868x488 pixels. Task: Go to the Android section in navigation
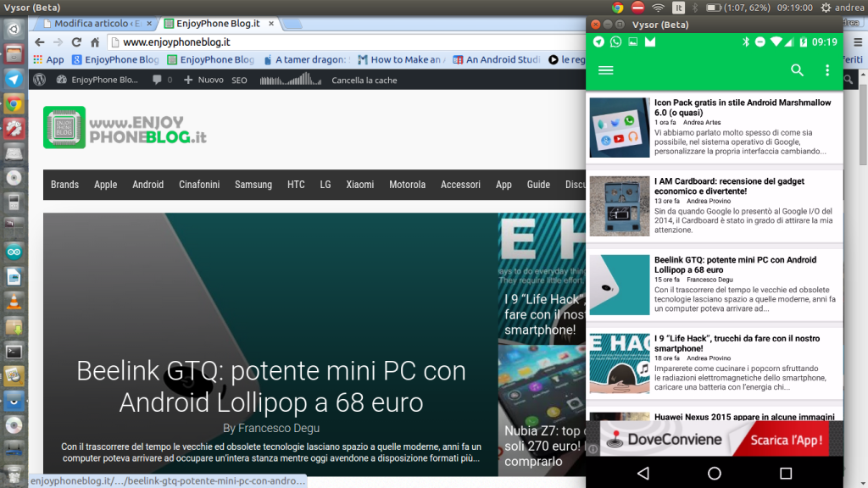coord(147,185)
